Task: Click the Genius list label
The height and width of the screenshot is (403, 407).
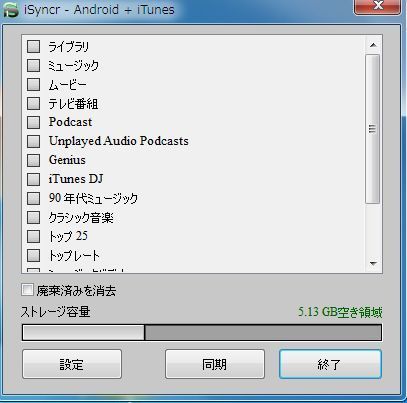Action: [x=67, y=160]
